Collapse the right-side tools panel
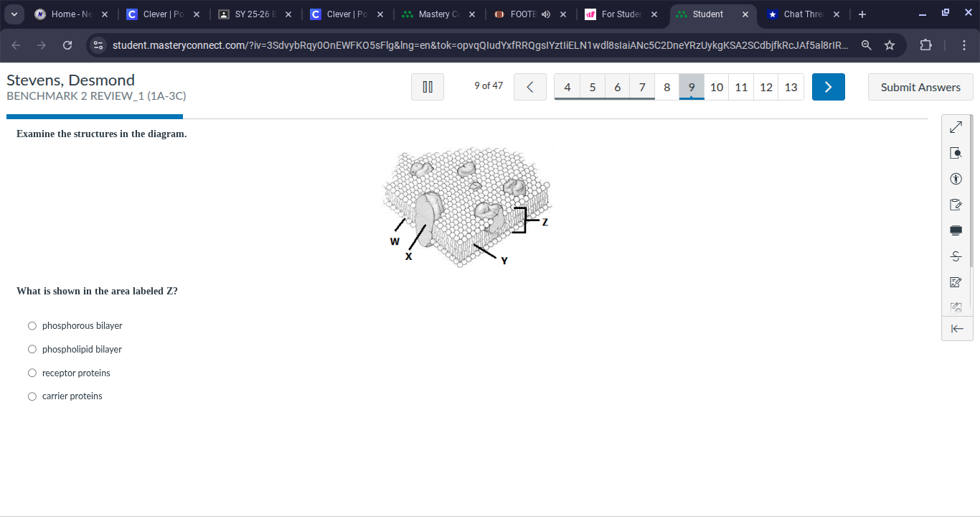This screenshot has height=517, width=980. click(956, 329)
